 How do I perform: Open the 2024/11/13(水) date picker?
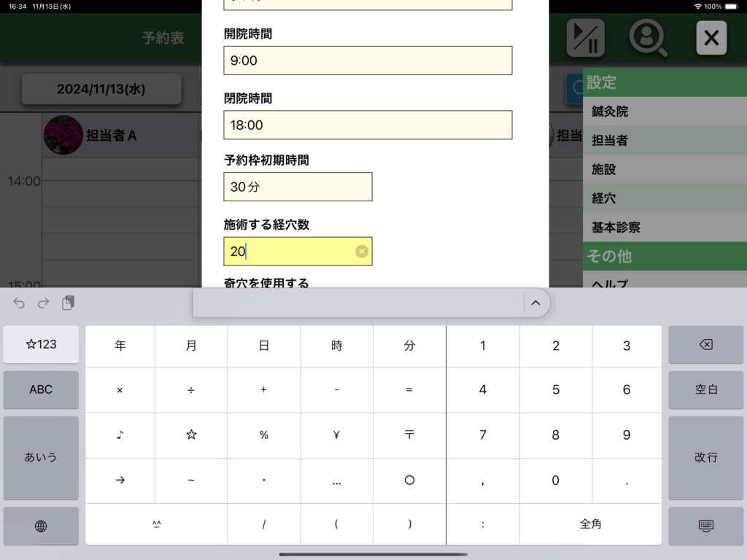(101, 89)
